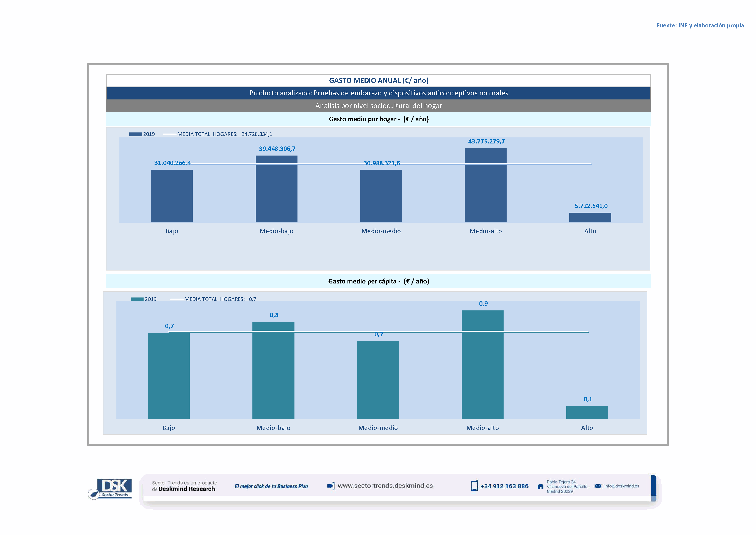Image resolution: width=756 pixels, height=535 pixels.
Task: Click the arrow icon beside website URL
Action: [x=331, y=486]
